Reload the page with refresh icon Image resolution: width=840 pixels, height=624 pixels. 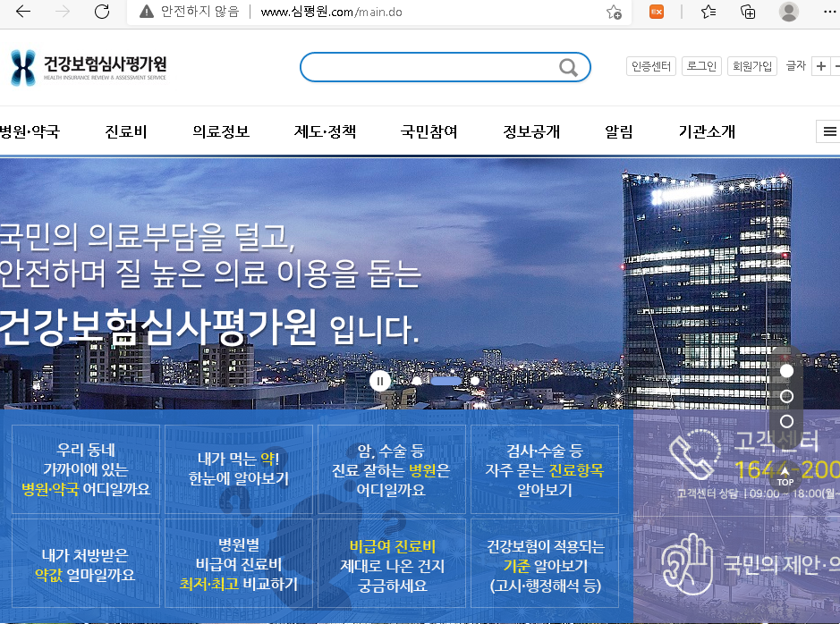[x=102, y=12]
